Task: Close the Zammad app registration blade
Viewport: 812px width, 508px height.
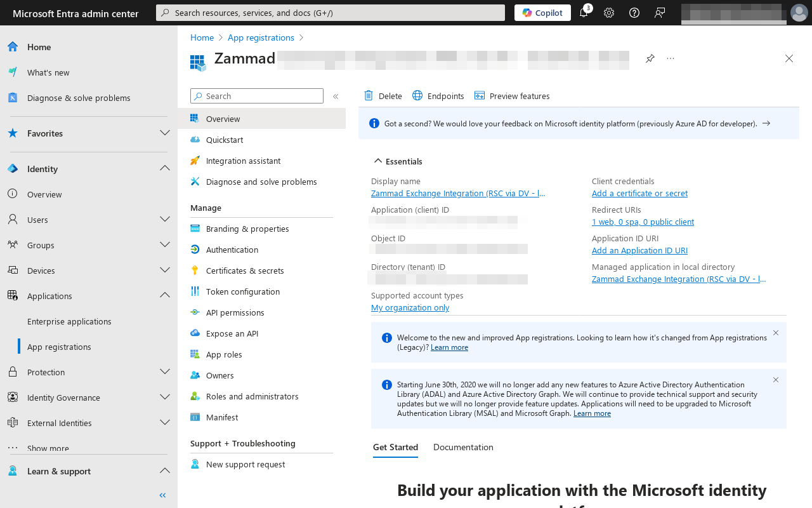Action: 789,58
